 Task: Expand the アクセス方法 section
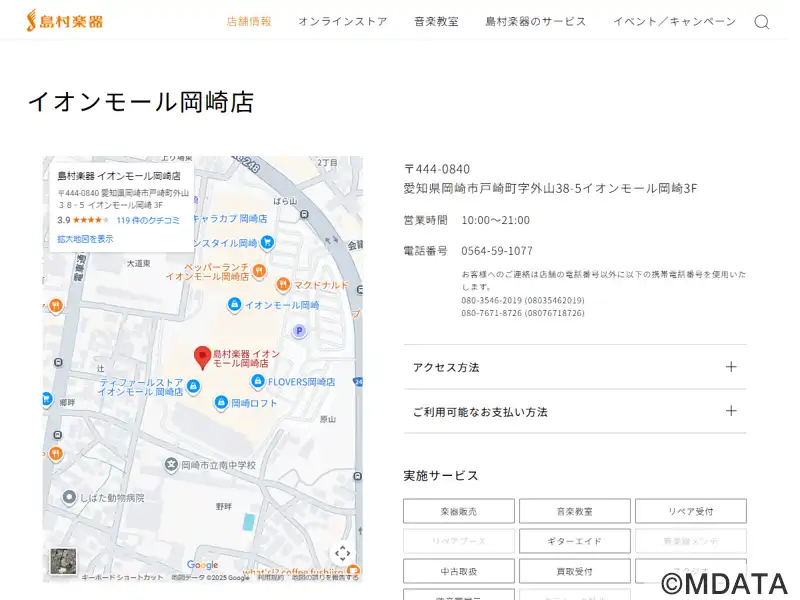pyautogui.click(x=574, y=367)
